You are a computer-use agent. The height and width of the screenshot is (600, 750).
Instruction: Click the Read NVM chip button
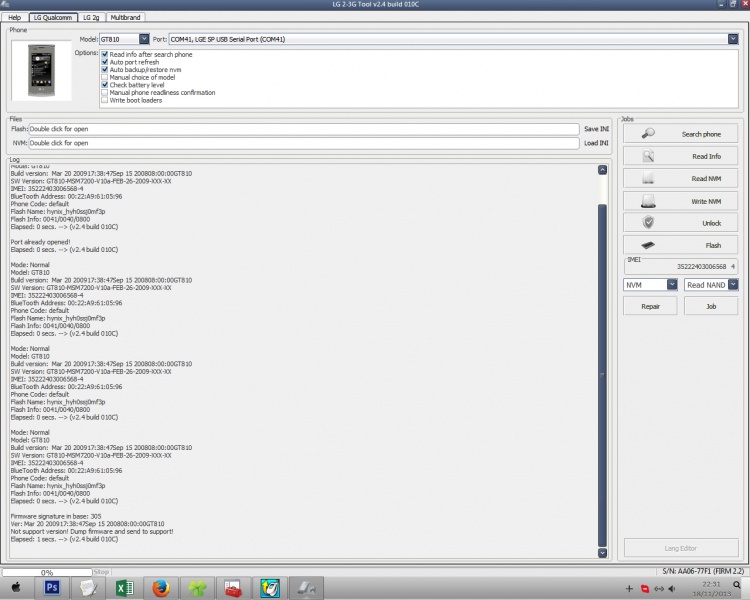[x=680, y=178]
